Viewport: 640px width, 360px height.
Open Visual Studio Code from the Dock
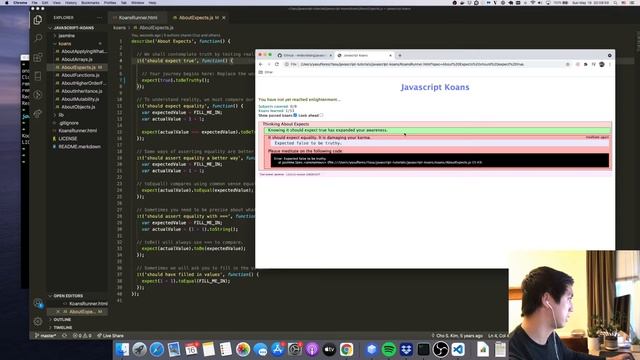coord(458,349)
